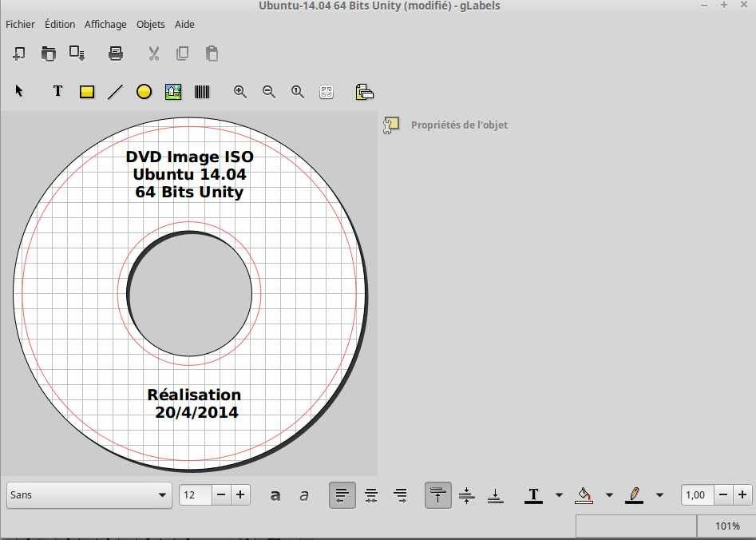Click the font size input field

(x=196, y=495)
